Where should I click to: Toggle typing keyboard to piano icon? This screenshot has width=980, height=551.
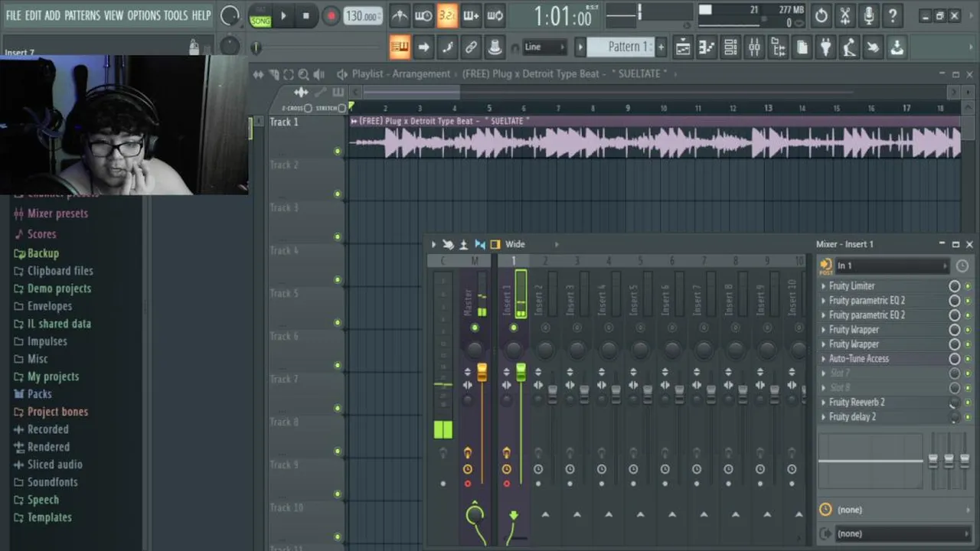pos(400,47)
